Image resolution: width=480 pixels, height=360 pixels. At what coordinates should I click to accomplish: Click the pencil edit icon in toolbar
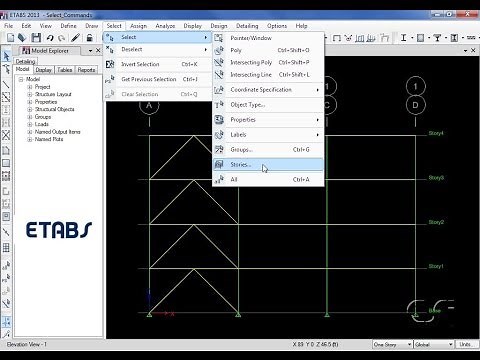pyautogui.click(x=75, y=38)
